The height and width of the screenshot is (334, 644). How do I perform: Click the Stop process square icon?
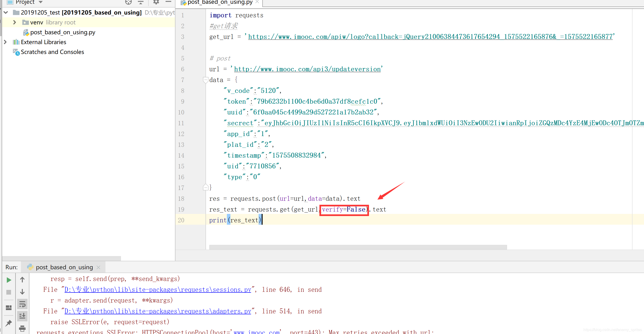(9, 292)
